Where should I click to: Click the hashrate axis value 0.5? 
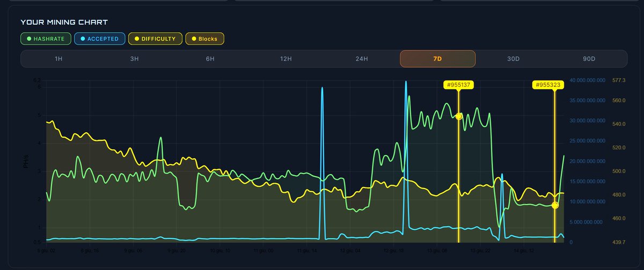(x=38, y=242)
